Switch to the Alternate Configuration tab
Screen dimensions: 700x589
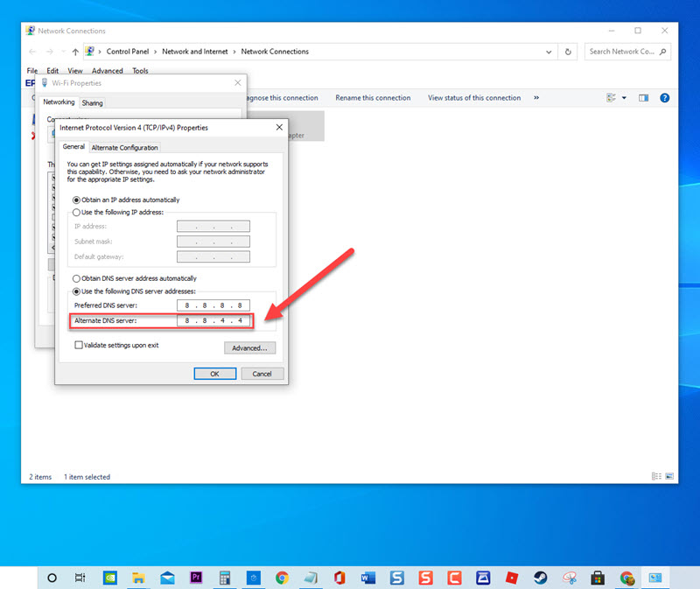pyautogui.click(x=125, y=147)
